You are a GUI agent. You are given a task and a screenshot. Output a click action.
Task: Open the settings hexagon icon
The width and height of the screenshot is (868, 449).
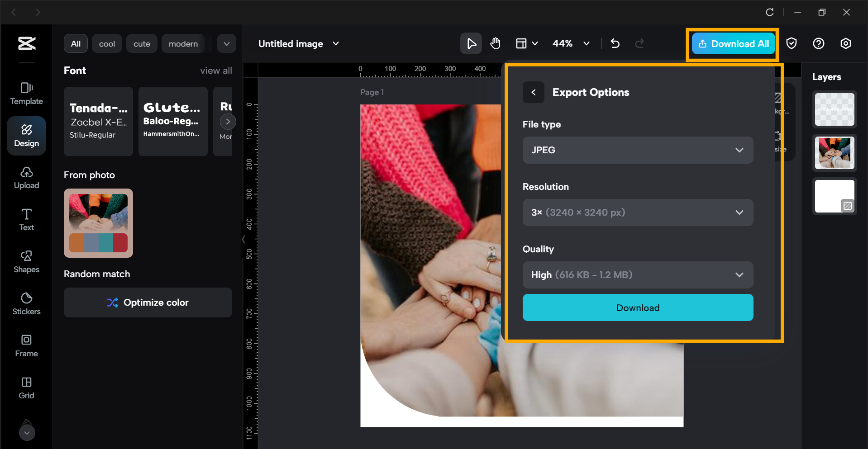846,43
